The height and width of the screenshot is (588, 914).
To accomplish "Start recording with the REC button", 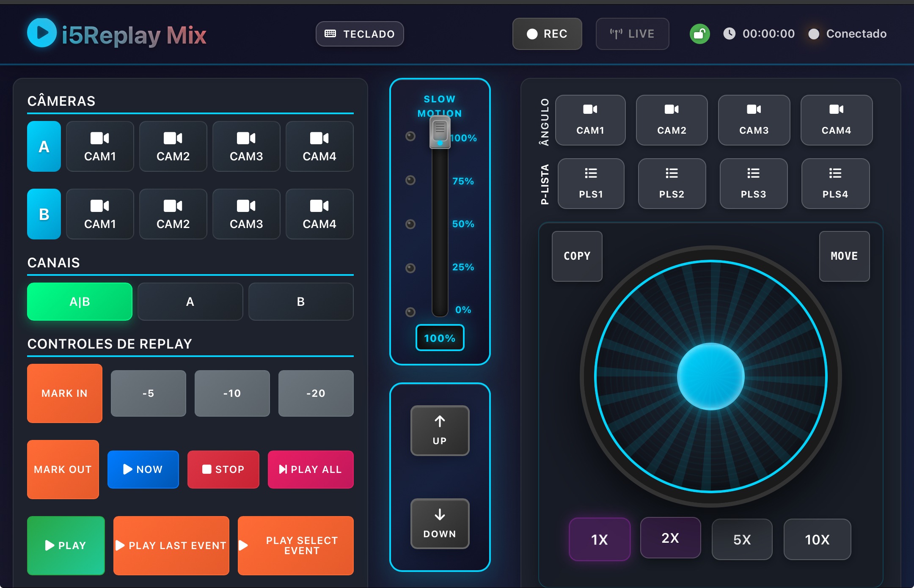I will (x=547, y=34).
